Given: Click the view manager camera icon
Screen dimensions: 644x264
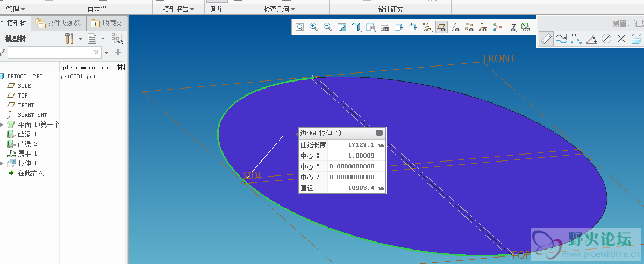Looking at the screenshot, I should tap(385, 27).
